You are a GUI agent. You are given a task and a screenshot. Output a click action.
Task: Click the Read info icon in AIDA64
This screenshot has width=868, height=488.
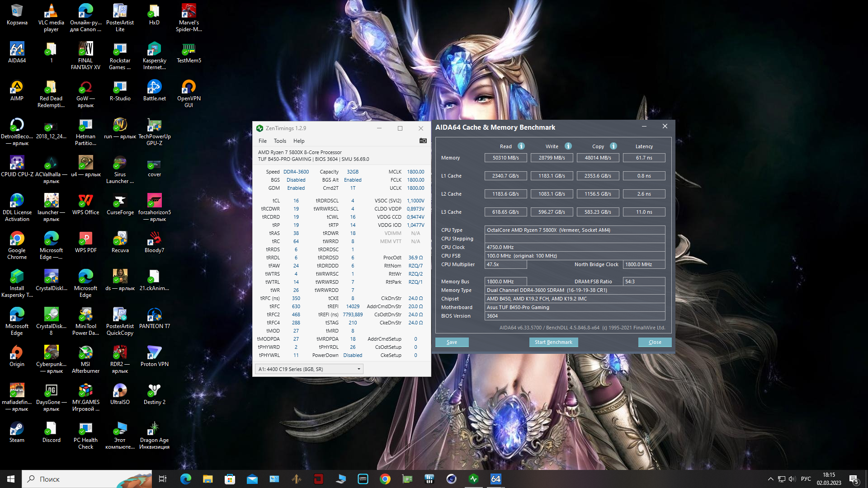coord(521,146)
